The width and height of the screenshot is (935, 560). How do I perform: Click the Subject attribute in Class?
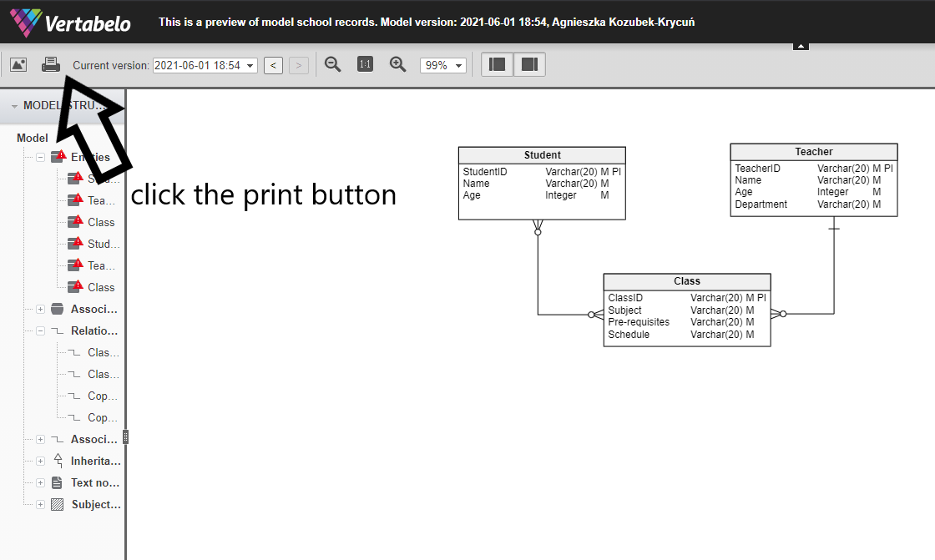click(x=624, y=310)
